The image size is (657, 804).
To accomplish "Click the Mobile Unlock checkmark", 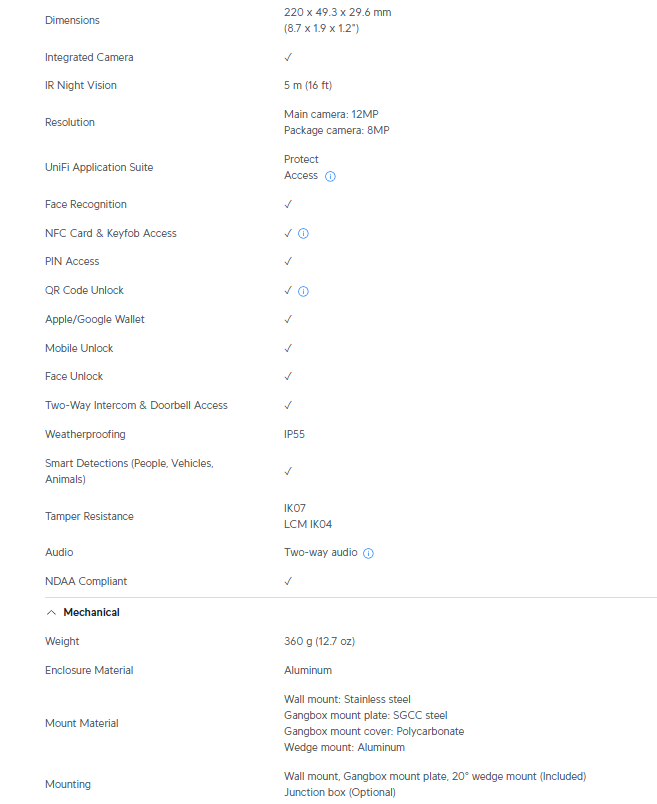I will (x=288, y=348).
